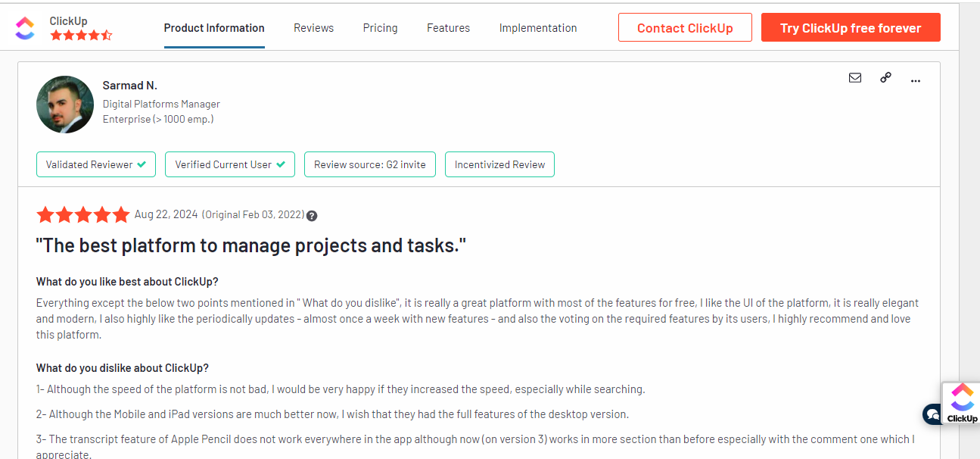The image size is (980, 459).
Task: Click the five-star review rating
Action: [x=83, y=215]
